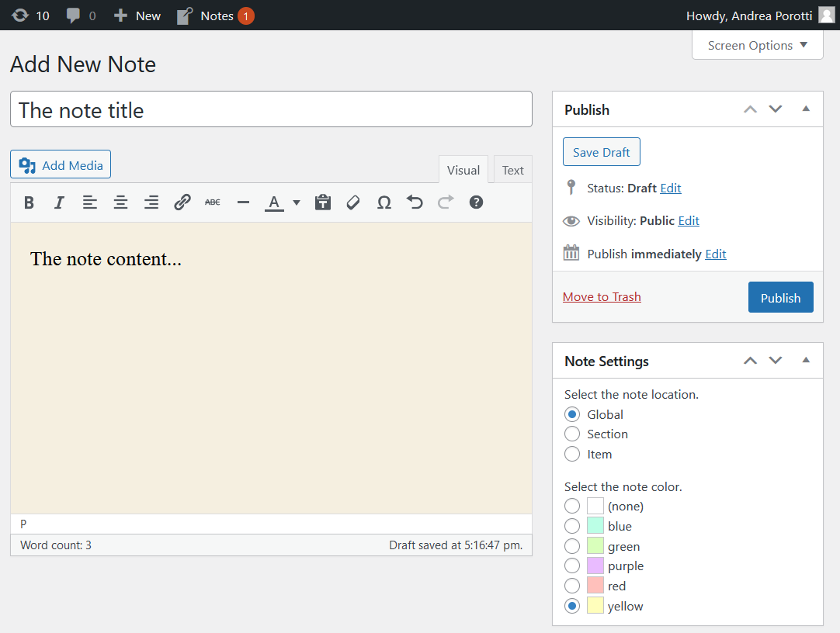
Task: Click the note title input field
Action: (x=271, y=109)
